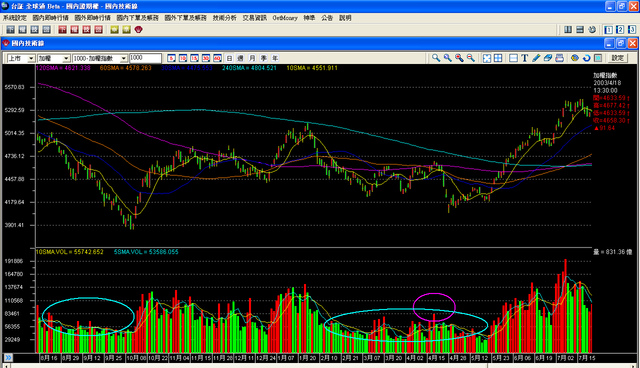
Task: Switch to workspace layout 2 button
Action: click(x=620, y=29)
